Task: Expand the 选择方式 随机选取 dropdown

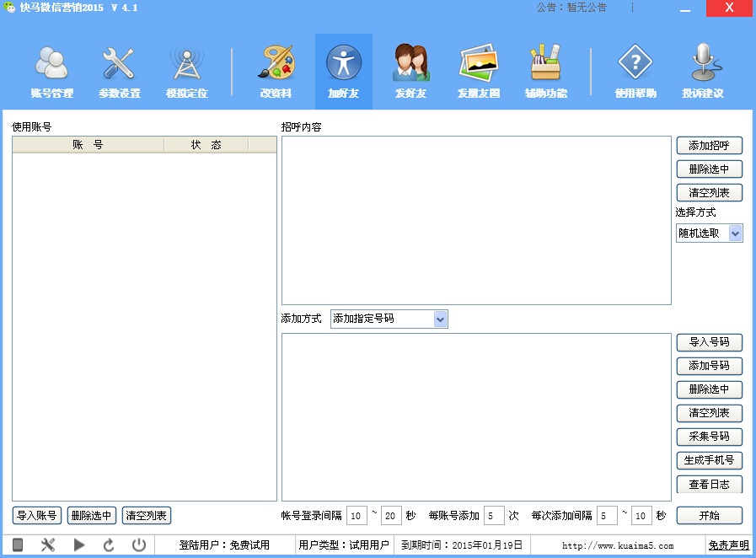Action: click(x=735, y=233)
